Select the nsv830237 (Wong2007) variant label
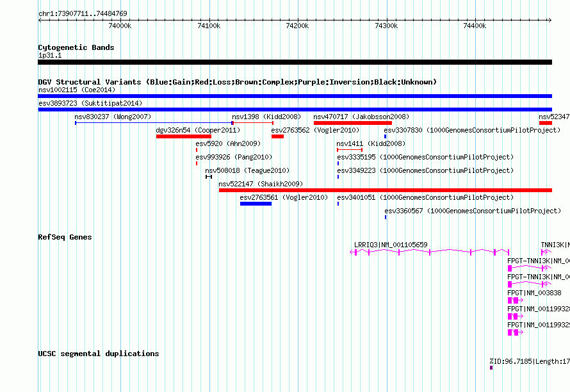This screenshot has width=570, height=392. pos(113,117)
